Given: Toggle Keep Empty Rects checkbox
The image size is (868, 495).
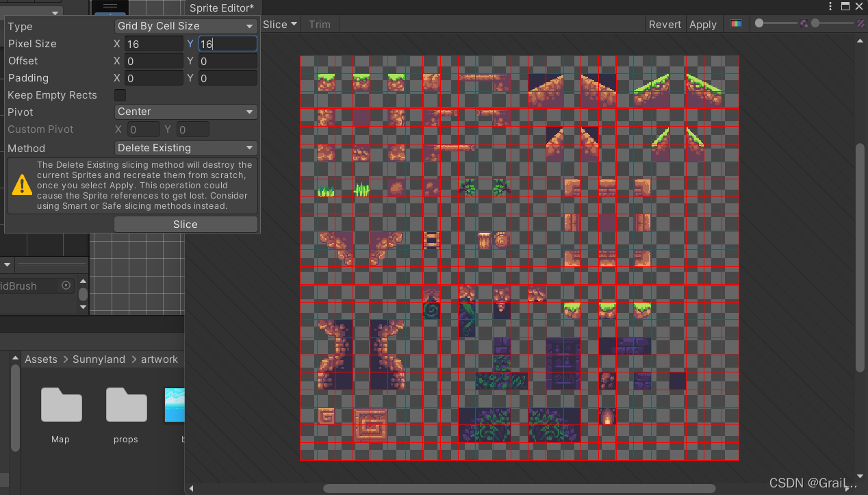Looking at the screenshot, I should (x=120, y=94).
